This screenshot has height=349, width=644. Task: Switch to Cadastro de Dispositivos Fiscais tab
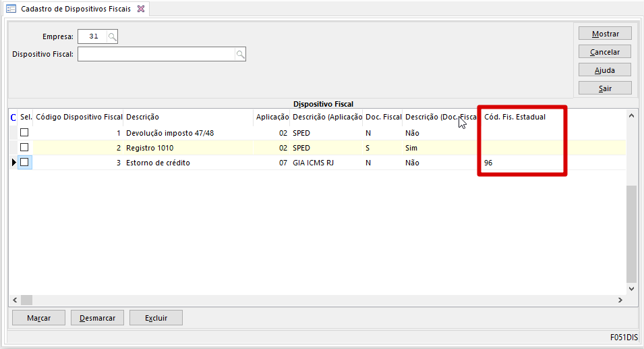tap(77, 9)
